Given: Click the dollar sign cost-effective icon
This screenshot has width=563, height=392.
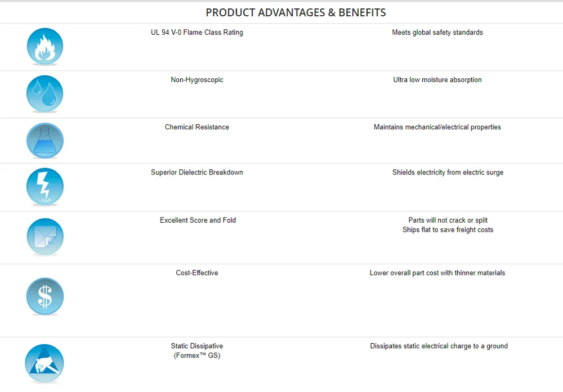Looking at the screenshot, I should [45, 296].
